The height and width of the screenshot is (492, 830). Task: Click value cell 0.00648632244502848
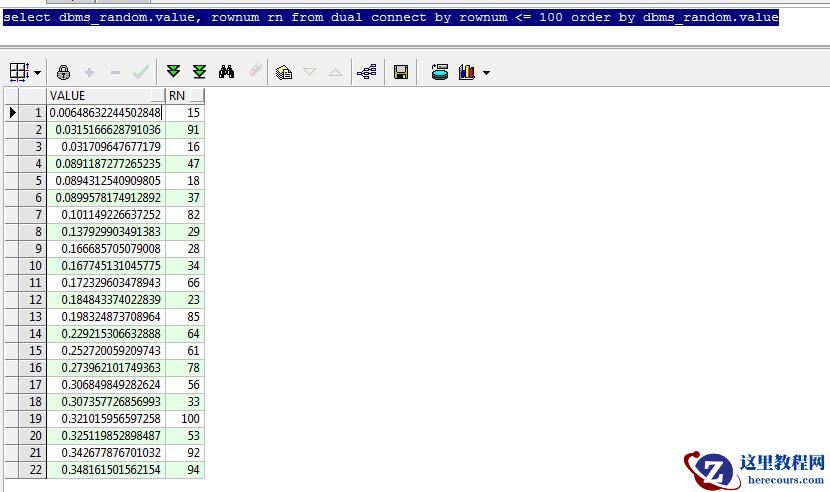pos(106,113)
